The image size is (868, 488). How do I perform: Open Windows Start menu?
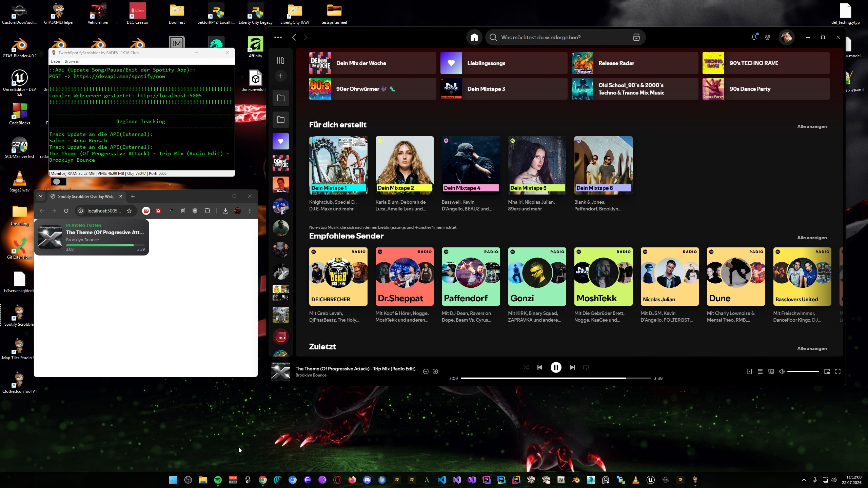173,480
